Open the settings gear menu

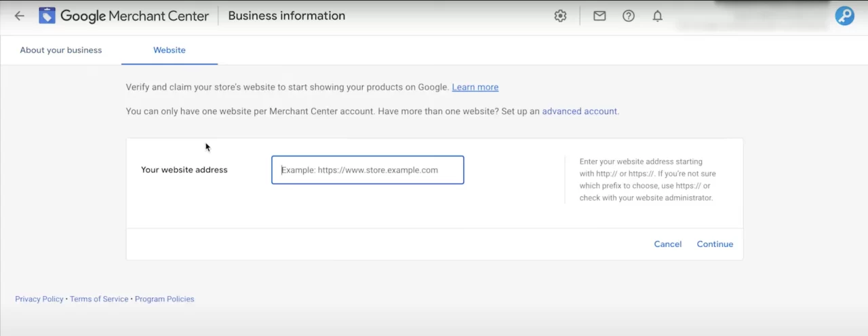pyautogui.click(x=560, y=16)
